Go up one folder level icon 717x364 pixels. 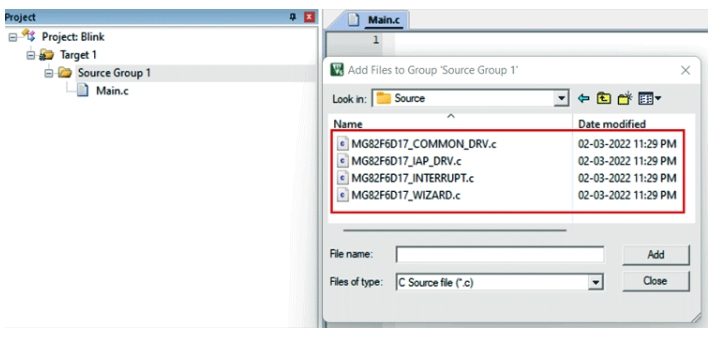(604, 98)
